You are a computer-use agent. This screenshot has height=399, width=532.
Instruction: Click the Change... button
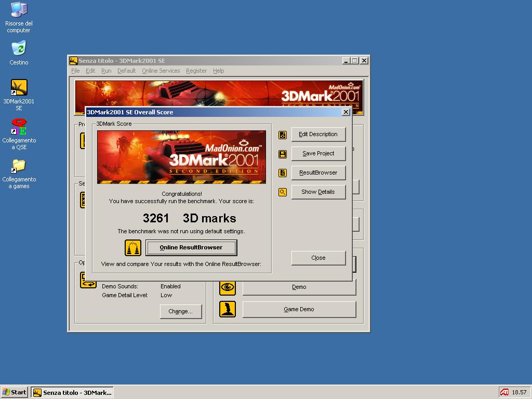[180, 312]
